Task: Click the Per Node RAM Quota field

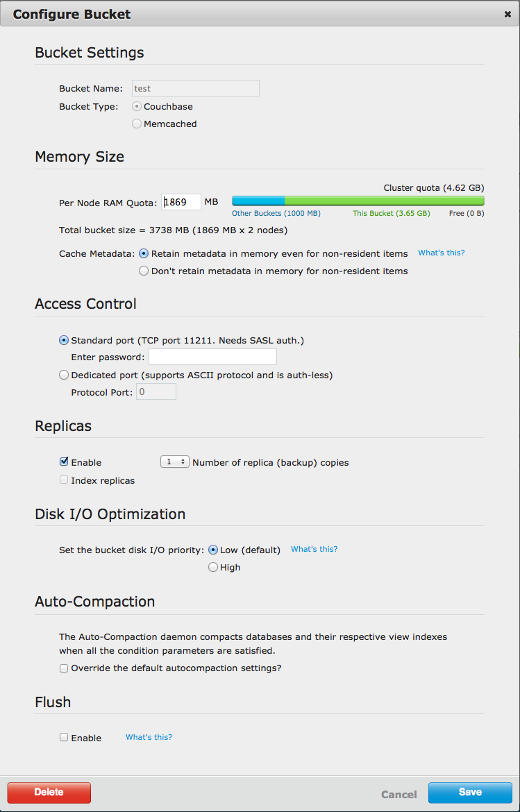Action: 181,202
